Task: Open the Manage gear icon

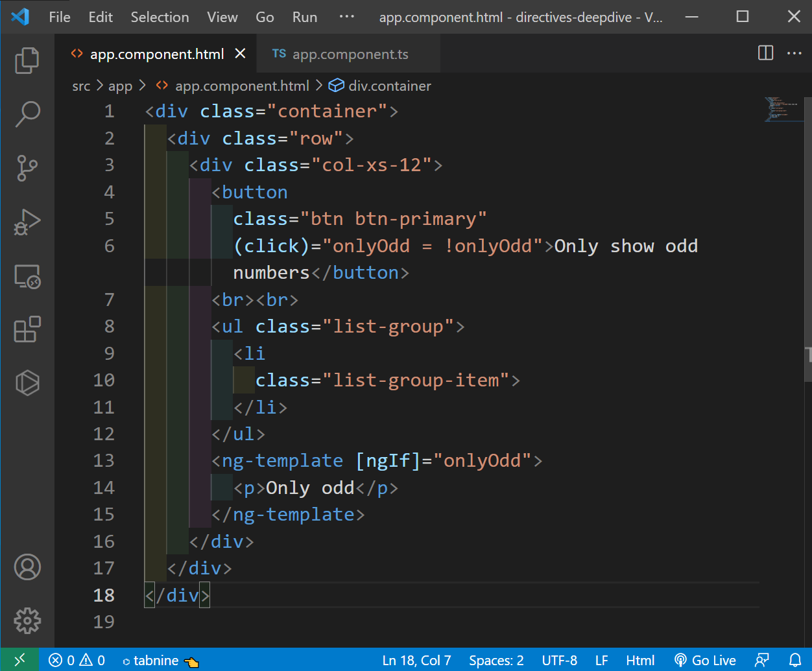Action: pos(27,620)
